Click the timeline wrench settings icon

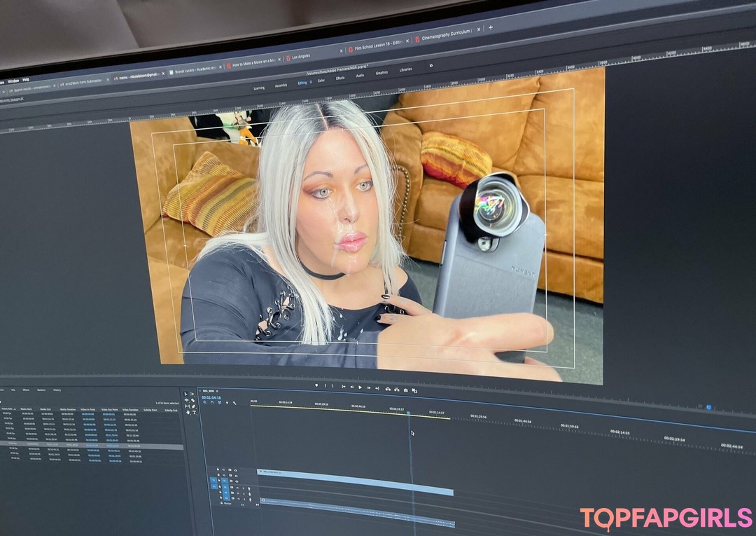tap(234, 403)
